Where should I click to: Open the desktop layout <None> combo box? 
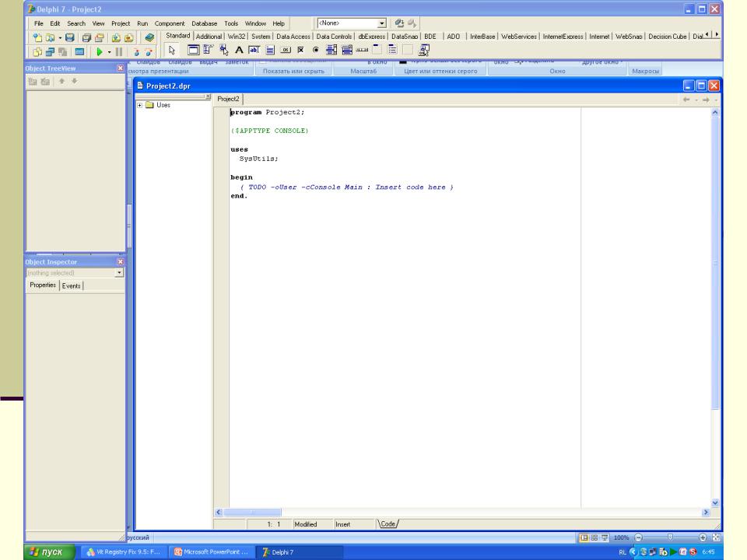[x=352, y=23]
